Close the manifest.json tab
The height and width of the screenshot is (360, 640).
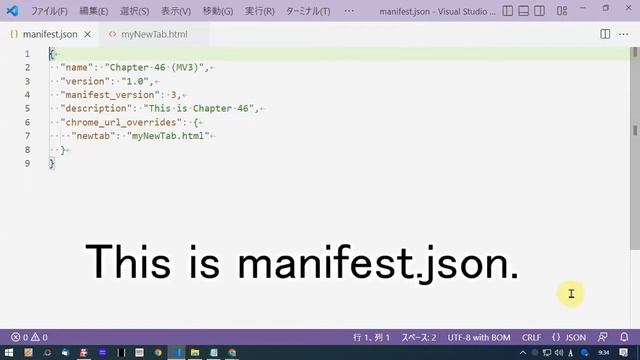click(x=87, y=34)
